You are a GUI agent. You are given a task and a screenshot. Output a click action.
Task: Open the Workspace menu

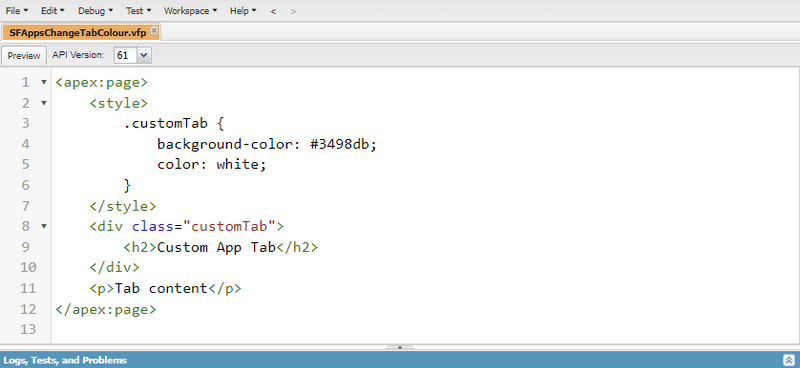(190, 11)
